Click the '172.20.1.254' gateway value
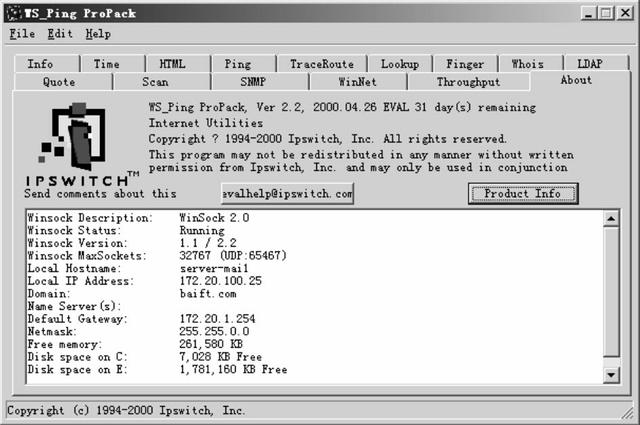 point(217,319)
